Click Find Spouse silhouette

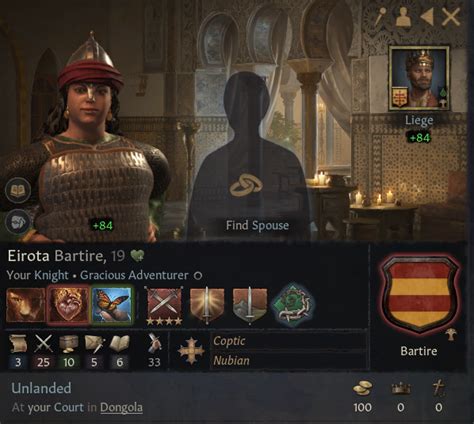pyautogui.click(x=250, y=155)
